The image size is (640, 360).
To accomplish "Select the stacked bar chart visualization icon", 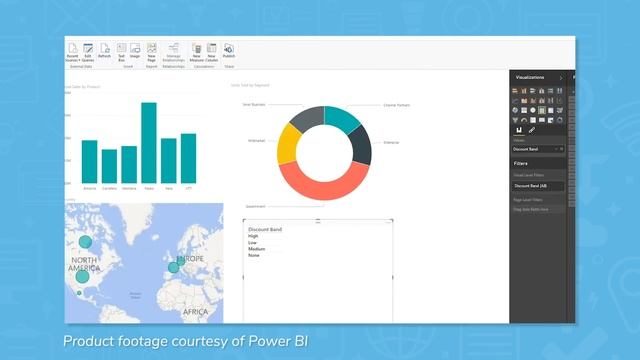I will [515, 91].
